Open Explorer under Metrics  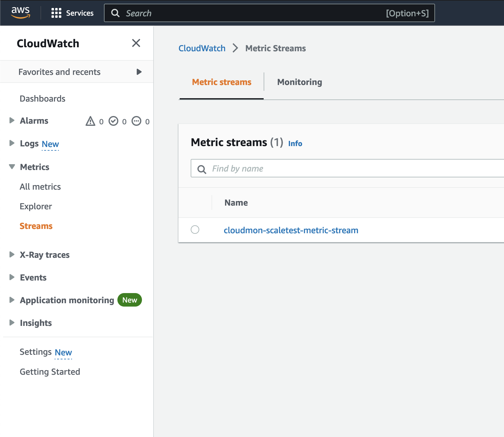[x=36, y=206]
